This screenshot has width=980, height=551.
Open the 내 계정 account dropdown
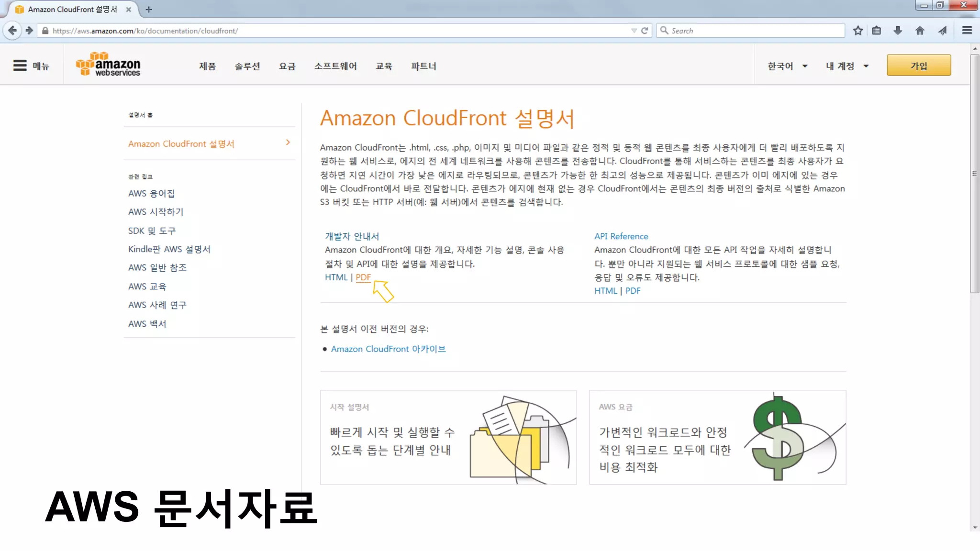[847, 66]
